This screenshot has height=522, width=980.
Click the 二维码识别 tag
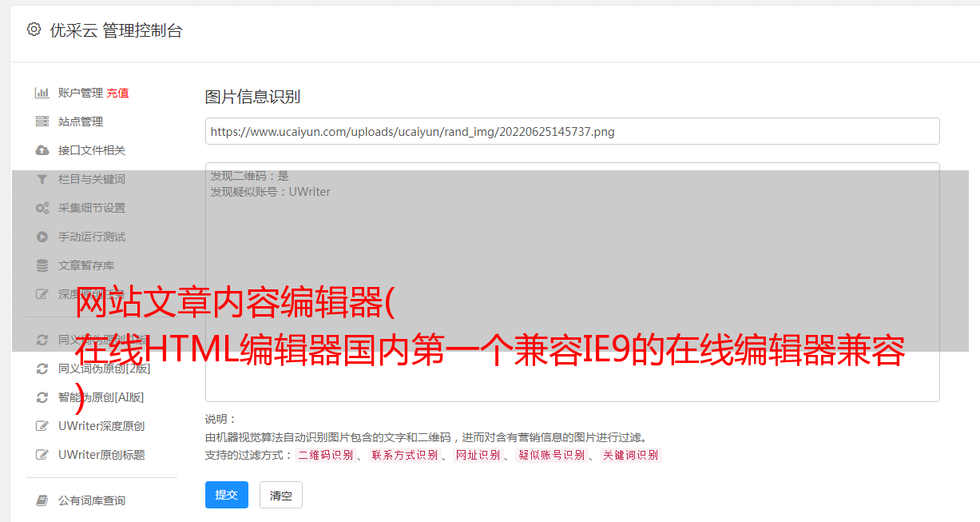click(x=325, y=455)
